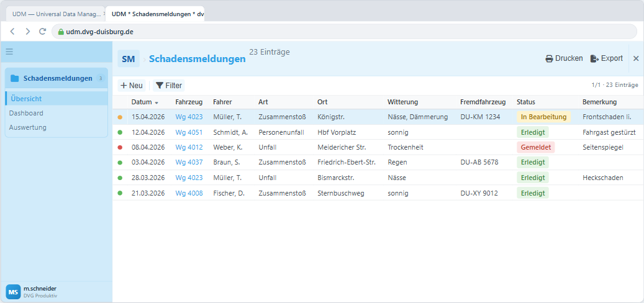Open the Filter options
This screenshot has width=644, height=303.
169,86
